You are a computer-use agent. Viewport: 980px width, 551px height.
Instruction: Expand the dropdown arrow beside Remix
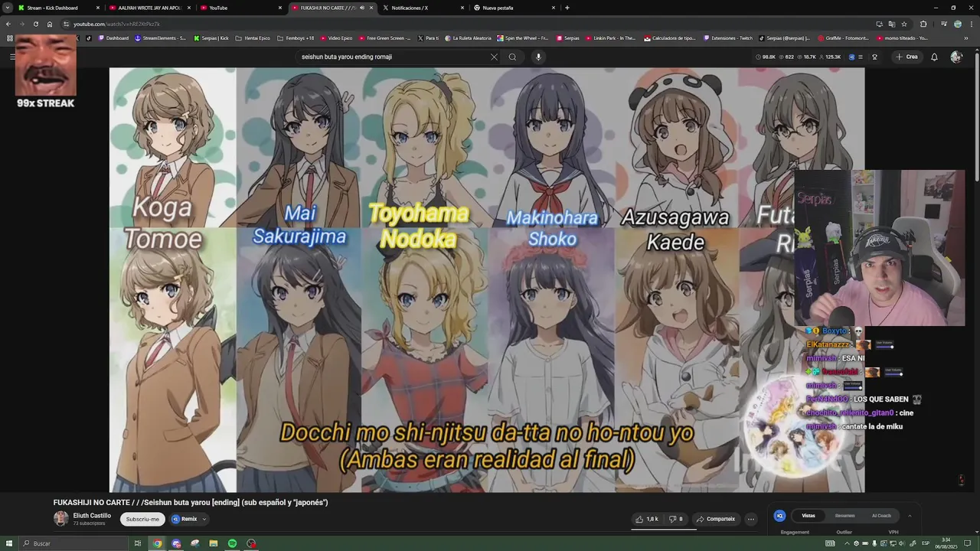pyautogui.click(x=204, y=519)
